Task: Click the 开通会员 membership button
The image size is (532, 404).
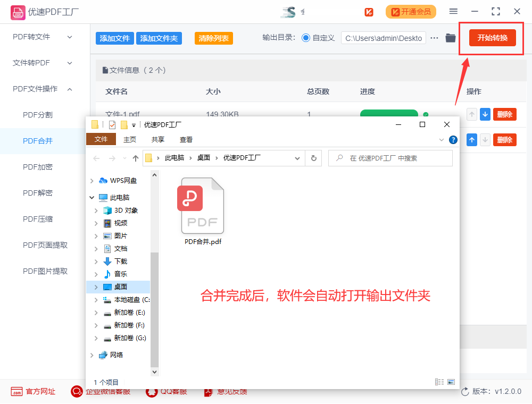Action: tap(411, 12)
